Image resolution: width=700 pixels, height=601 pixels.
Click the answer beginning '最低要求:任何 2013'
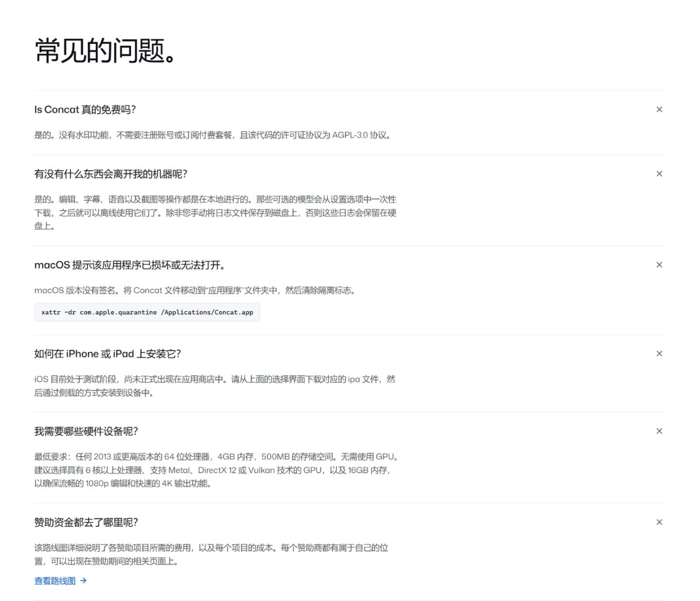click(217, 470)
